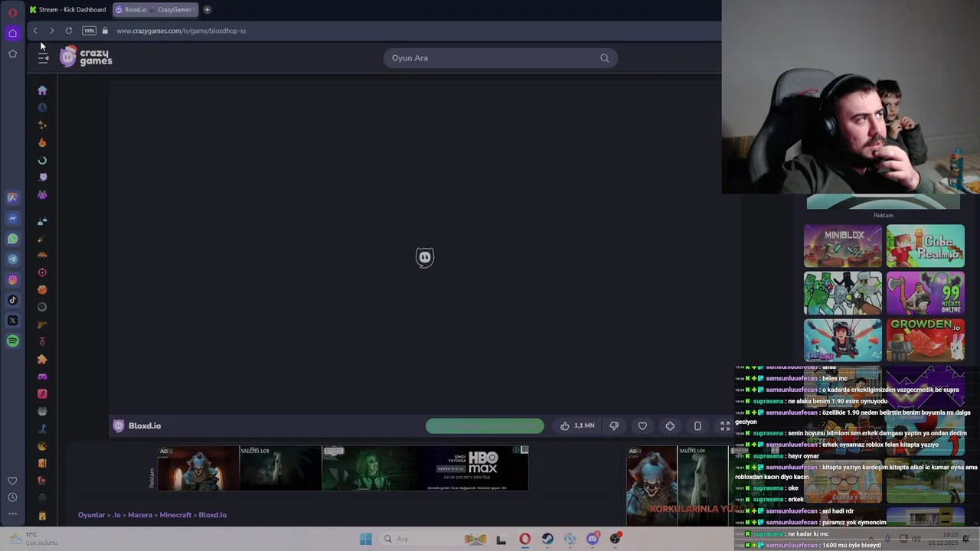
Task: Open red crosshair category icon in sidebar
Action: [x=42, y=272]
